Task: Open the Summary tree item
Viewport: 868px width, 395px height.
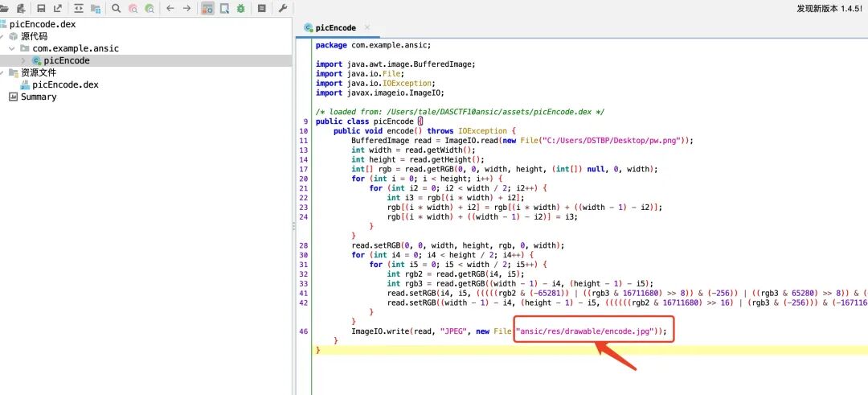Action: [x=39, y=97]
